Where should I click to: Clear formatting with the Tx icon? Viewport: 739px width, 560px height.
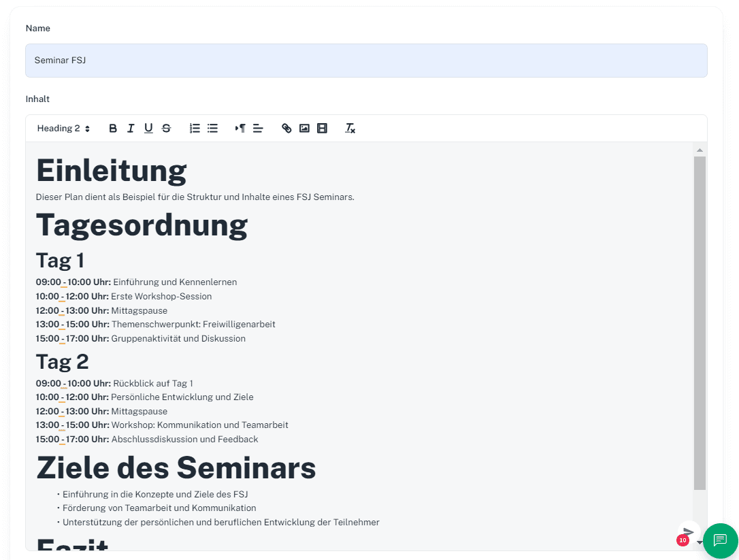350,128
